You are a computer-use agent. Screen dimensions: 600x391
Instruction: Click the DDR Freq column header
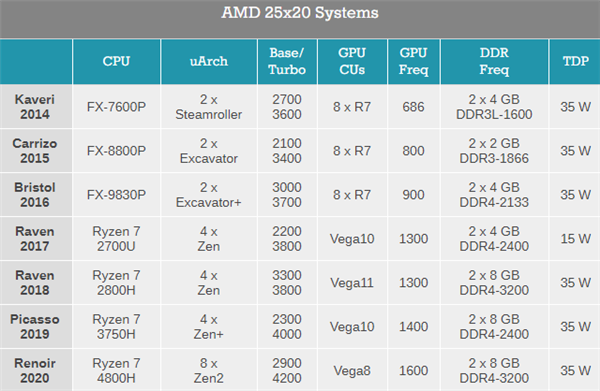pyautogui.click(x=494, y=61)
